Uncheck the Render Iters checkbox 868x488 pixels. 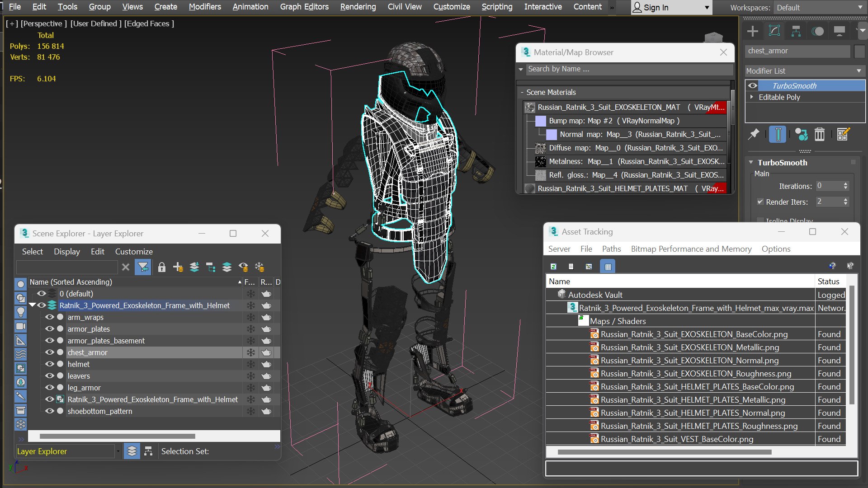(x=760, y=202)
